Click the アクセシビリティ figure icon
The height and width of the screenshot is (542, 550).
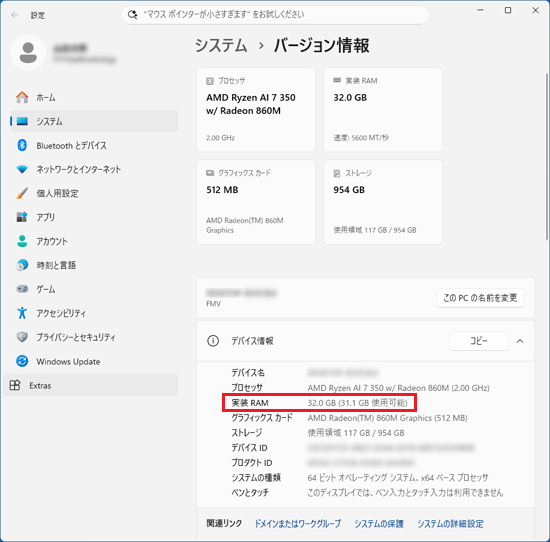[22, 313]
